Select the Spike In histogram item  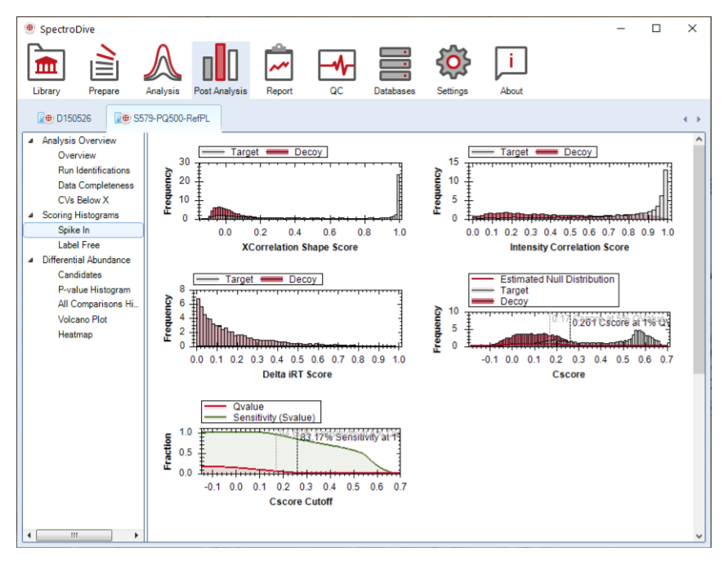[83, 230]
